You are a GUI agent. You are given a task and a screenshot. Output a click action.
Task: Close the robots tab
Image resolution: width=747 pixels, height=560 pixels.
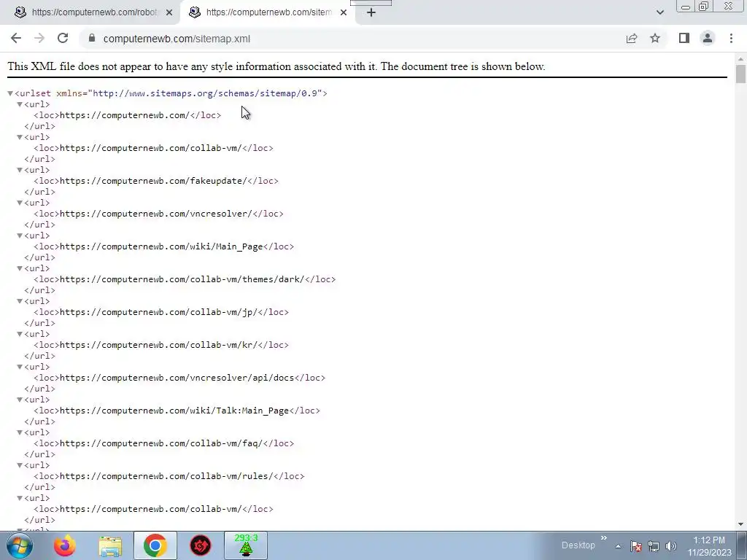(x=169, y=12)
